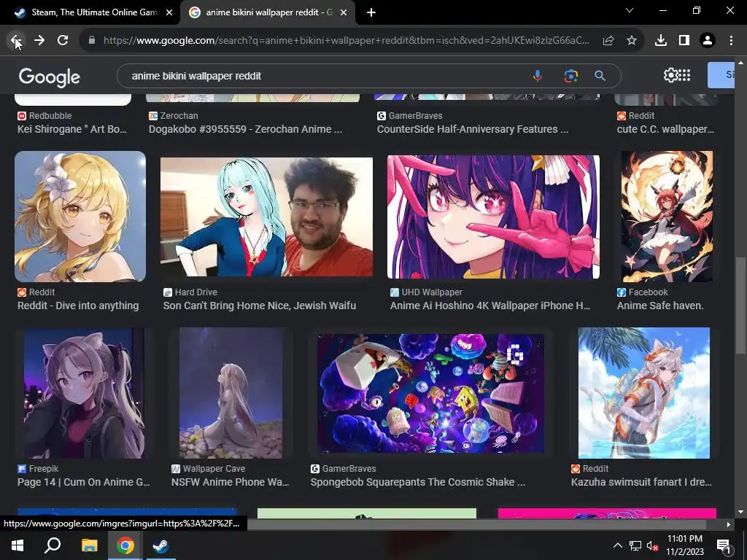The height and width of the screenshot is (560, 747).
Task: Open the Hard Drive Jewish Waifu thumbnail
Action: pyautogui.click(x=266, y=217)
